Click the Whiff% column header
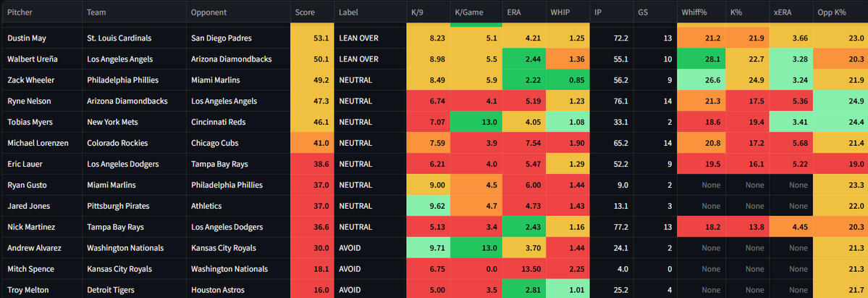 (x=702, y=12)
